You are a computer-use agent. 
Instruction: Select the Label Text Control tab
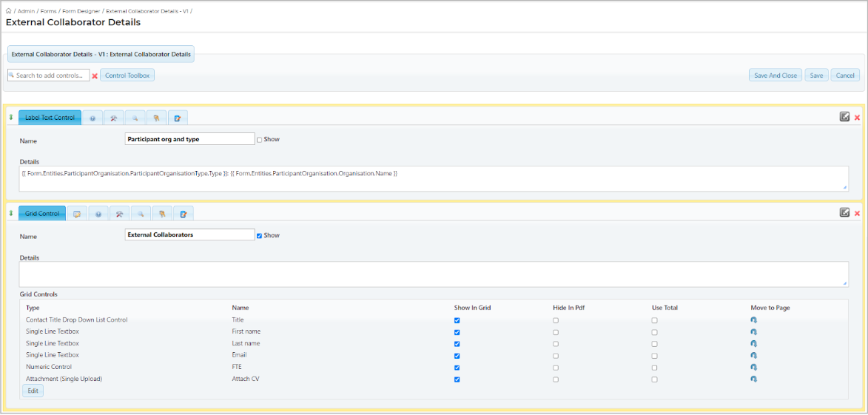[x=50, y=118]
